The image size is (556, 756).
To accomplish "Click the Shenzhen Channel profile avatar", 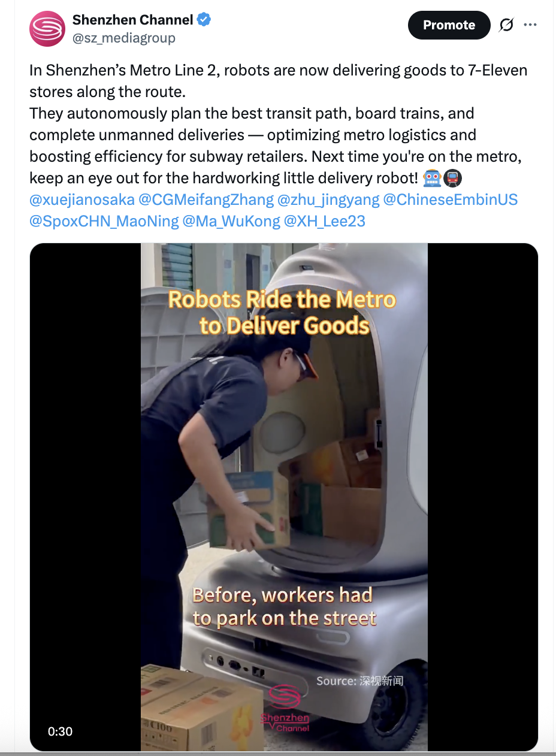I will click(x=47, y=29).
